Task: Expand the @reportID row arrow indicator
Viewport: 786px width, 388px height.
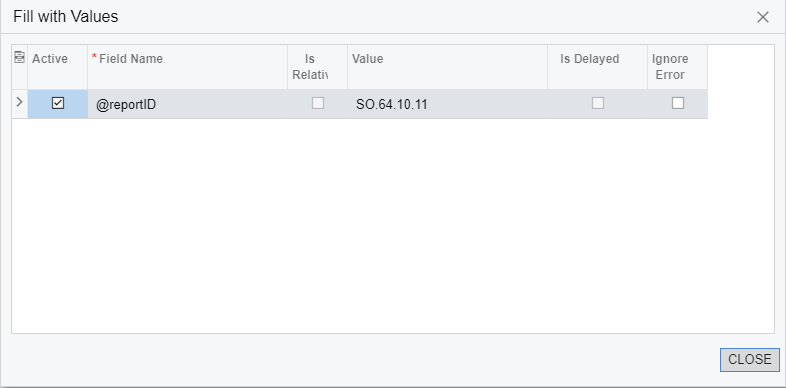Action: pos(20,102)
